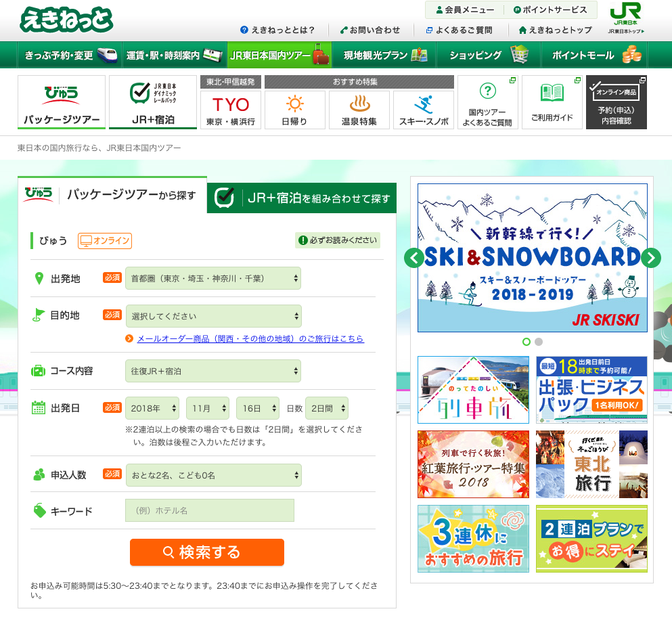Open コース内容 dropdown
Image resolution: width=672 pixels, height=622 pixels.
(x=213, y=371)
